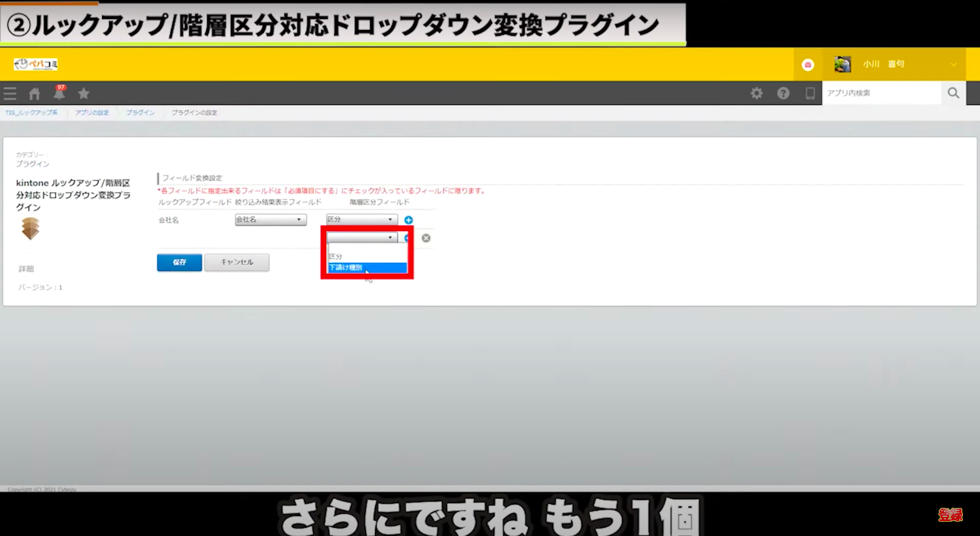980x536 pixels.
Task: Remove the row with gray X icon
Action: click(x=426, y=238)
